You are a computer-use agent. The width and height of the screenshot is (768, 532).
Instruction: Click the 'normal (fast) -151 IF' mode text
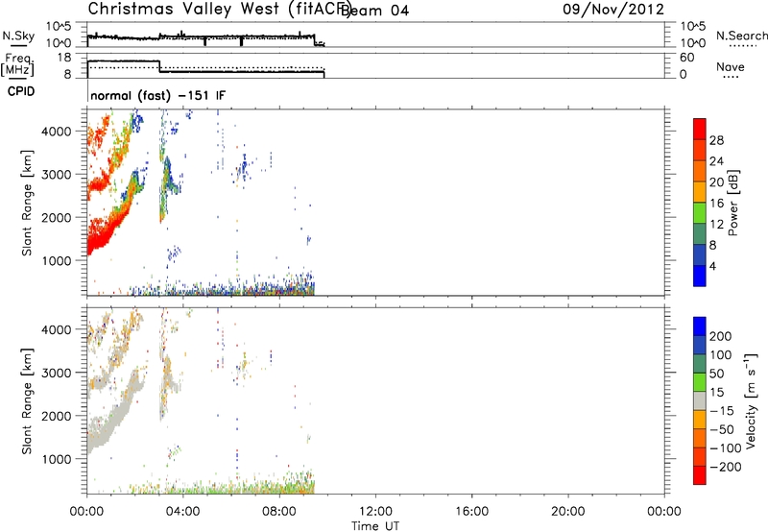tap(158, 95)
